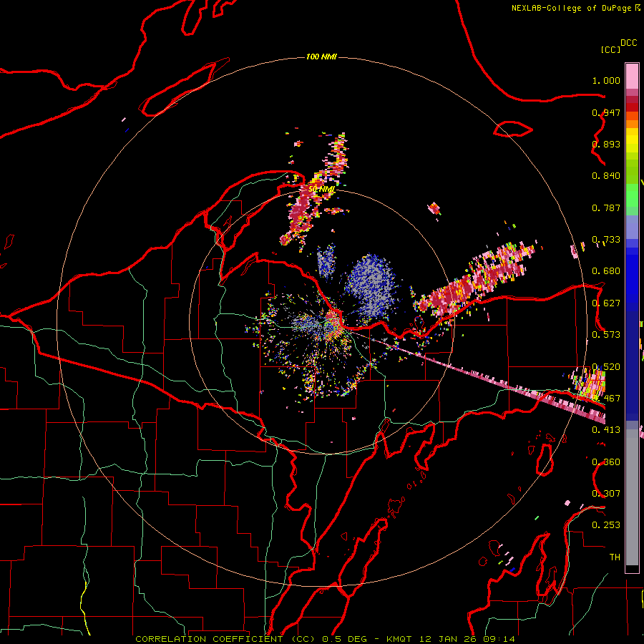Select the 0.573 legend value
The height and width of the screenshot is (644, 644).
point(606,335)
